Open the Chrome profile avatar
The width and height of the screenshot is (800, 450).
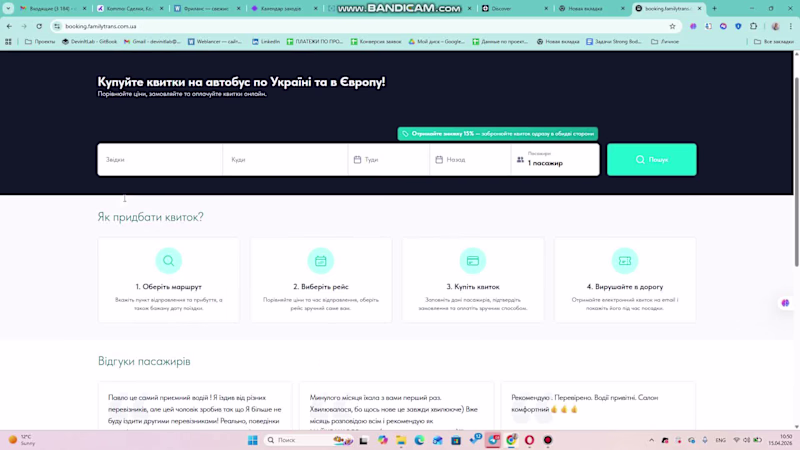tap(776, 26)
